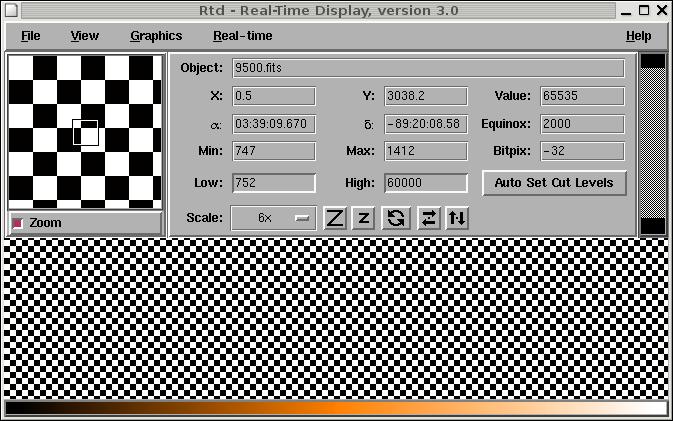Click Auto Set Cut Levels button
673x421 pixels.
click(554, 183)
